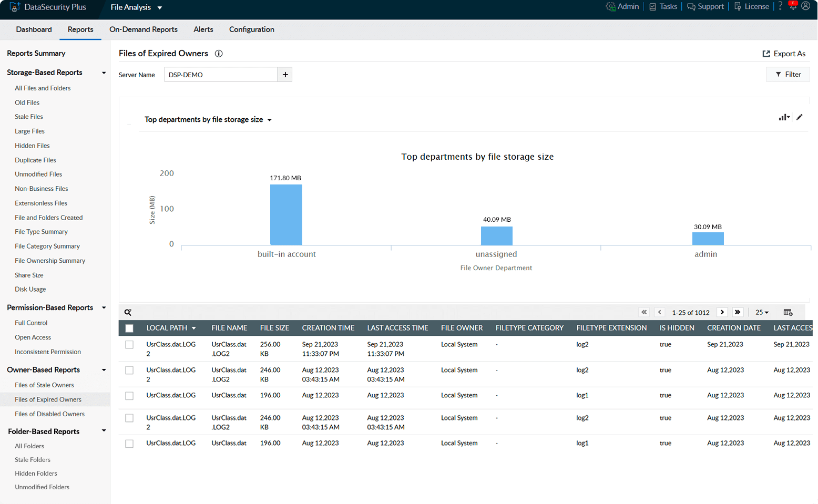Go to the last page of results

738,312
